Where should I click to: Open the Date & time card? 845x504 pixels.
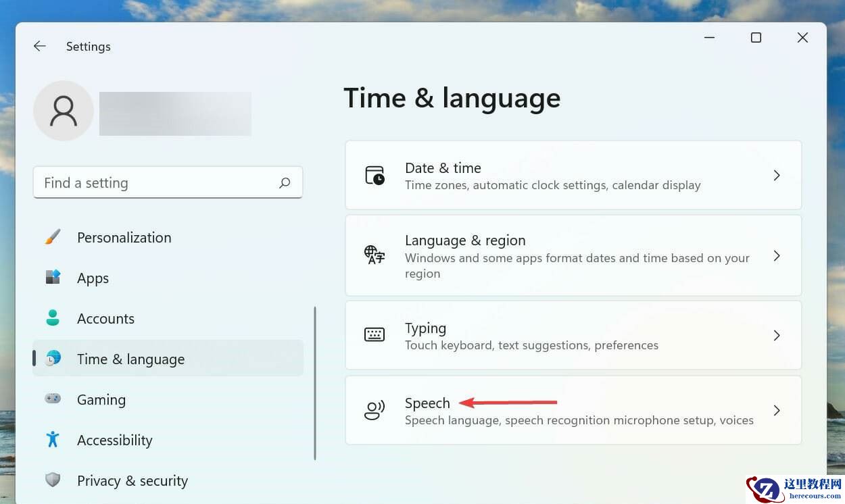(x=573, y=175)
